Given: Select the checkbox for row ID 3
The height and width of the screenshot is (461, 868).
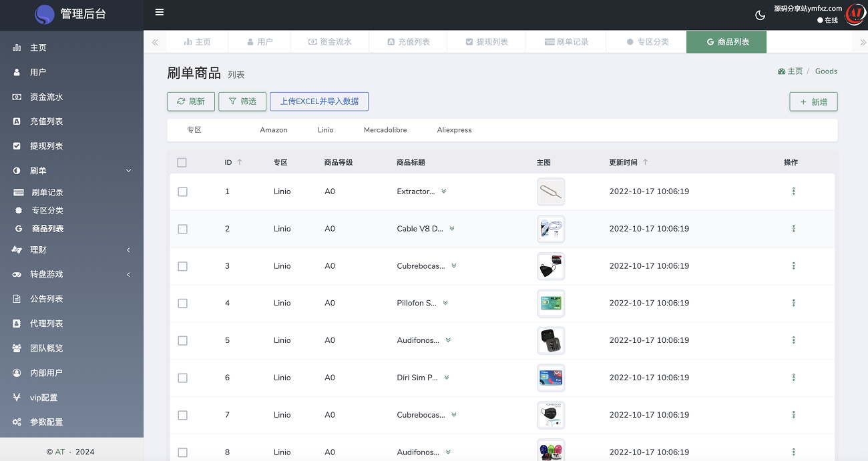Looking at the screenshot, I should pos(182,266).
